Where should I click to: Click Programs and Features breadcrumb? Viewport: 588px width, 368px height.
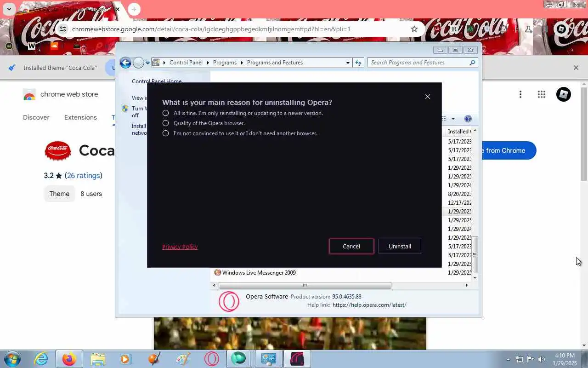(x=275, y=63)
